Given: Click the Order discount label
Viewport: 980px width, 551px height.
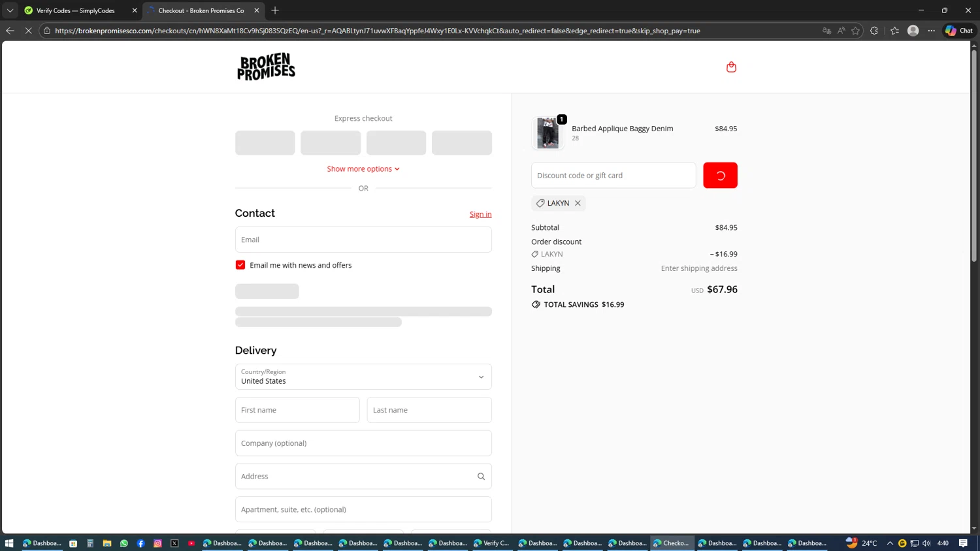Looking at the screenshot, I should pos(556,242).
